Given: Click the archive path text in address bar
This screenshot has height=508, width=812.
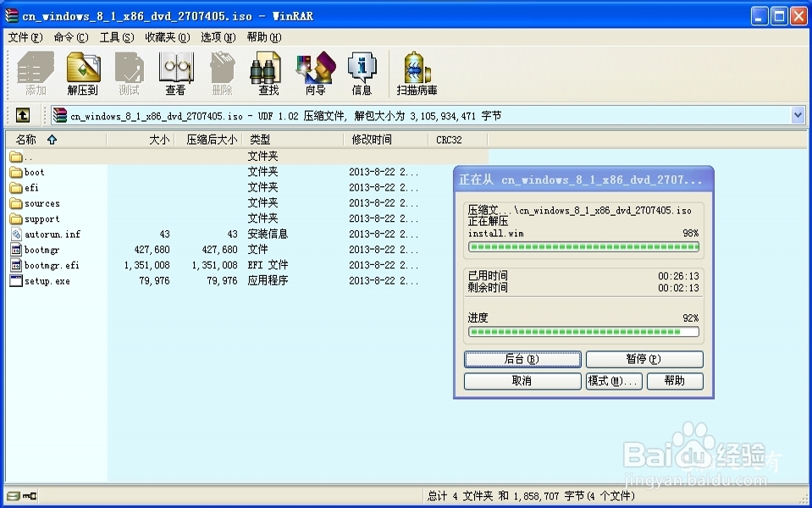Looking at the screenshot, I should coord(286,116).
